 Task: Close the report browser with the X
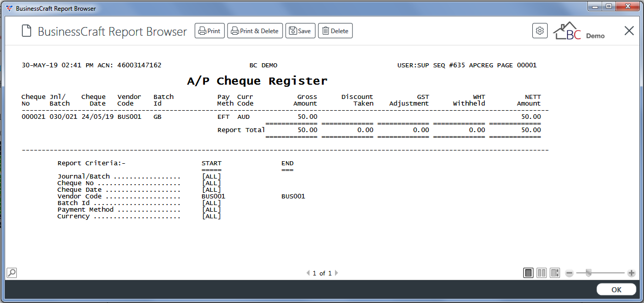tap(629, 31)
